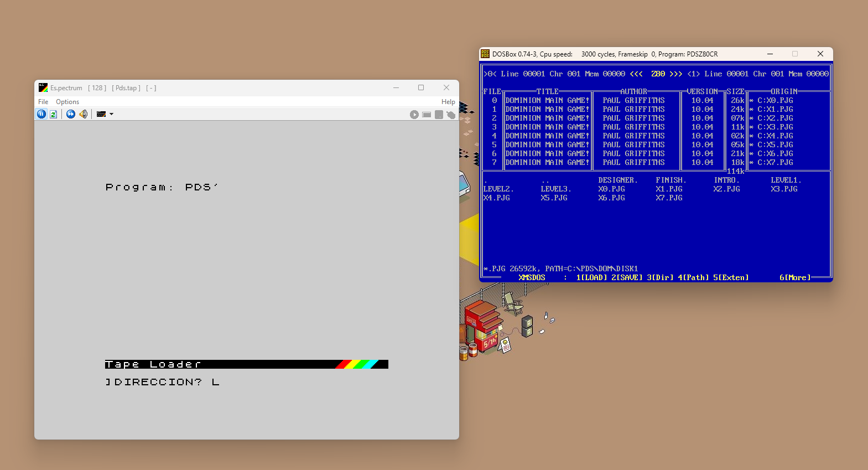Open the File menu in Es.pectrum
Viewport: 868px width, 470px height.
[43, 102]
